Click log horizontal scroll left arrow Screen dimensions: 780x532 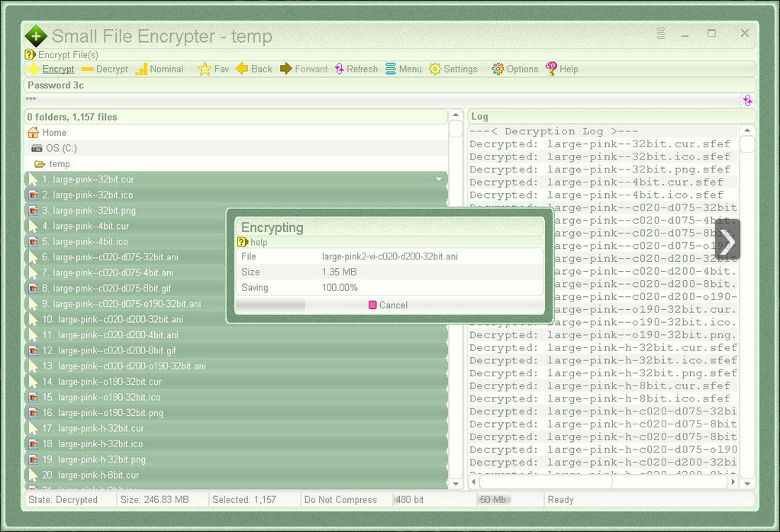click(x=473, y=482)
